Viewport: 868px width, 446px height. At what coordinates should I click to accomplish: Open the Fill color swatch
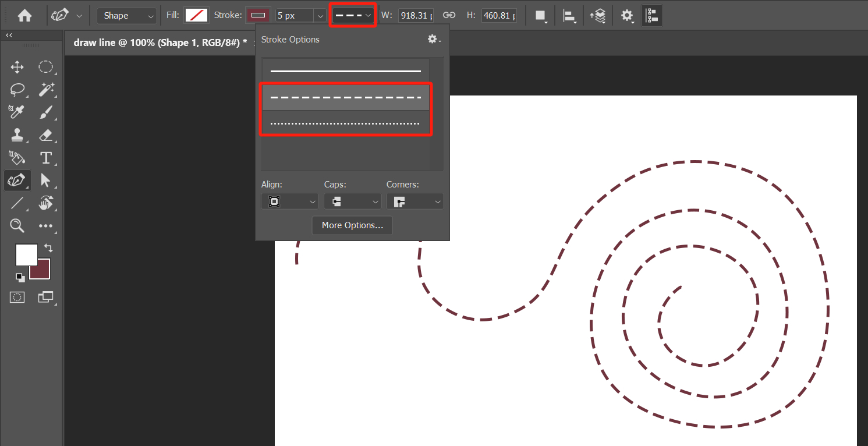pyautogui.click(x=196, y=15)
